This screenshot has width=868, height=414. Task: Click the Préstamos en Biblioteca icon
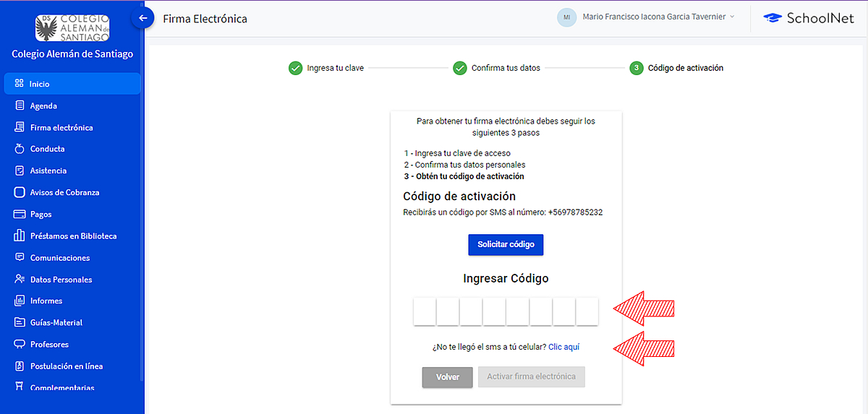[x=20, y=236]
